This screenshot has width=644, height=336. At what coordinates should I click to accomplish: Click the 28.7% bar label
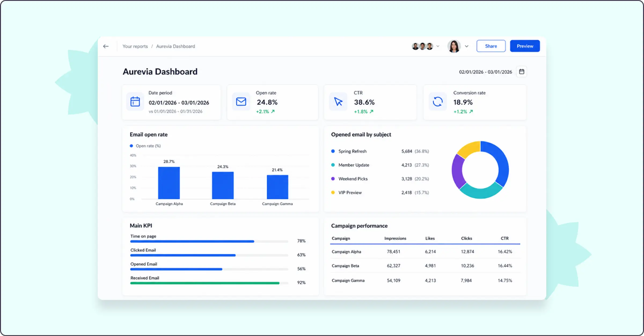point(169,162)
